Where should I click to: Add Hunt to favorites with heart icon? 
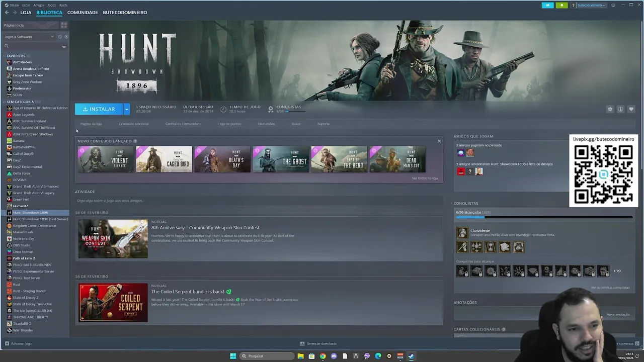pos(631,109)
